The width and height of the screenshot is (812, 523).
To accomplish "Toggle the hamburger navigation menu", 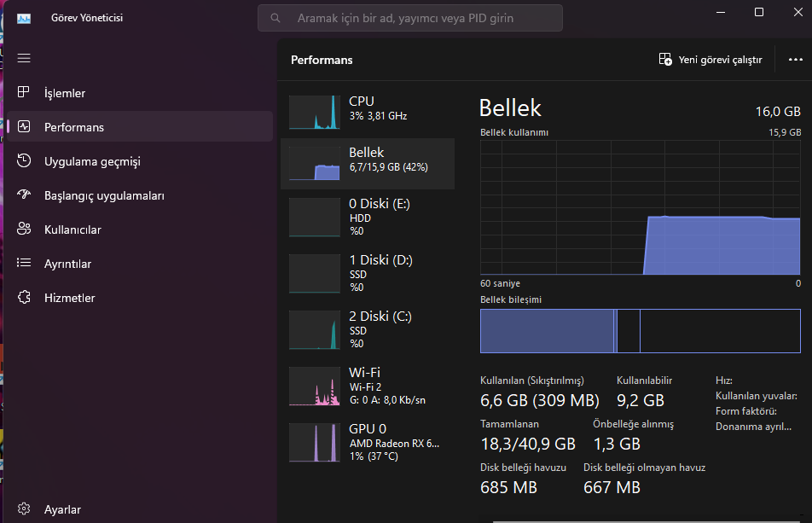I will point(24,58).
